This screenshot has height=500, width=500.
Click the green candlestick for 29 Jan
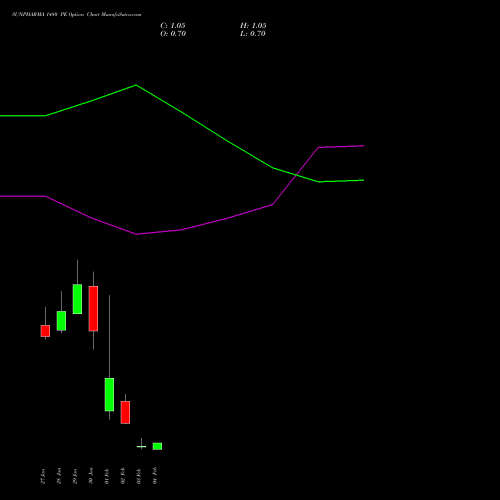tap(77, 299)
